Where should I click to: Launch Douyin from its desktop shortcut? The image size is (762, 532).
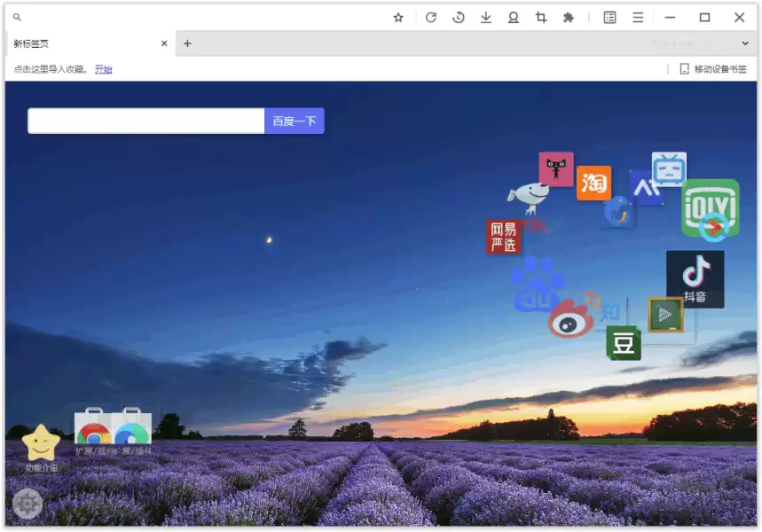tap(695, 278)
